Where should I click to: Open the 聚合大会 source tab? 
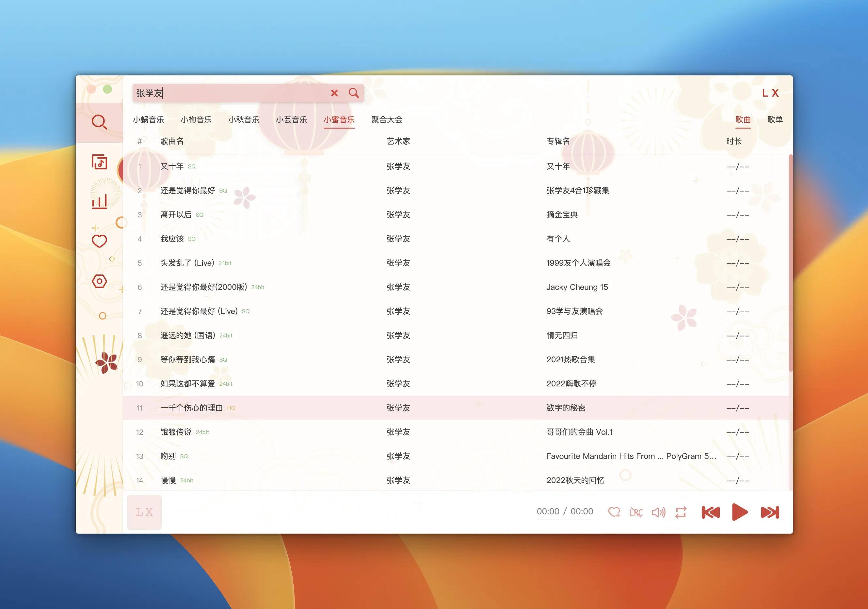pos(387,120)
